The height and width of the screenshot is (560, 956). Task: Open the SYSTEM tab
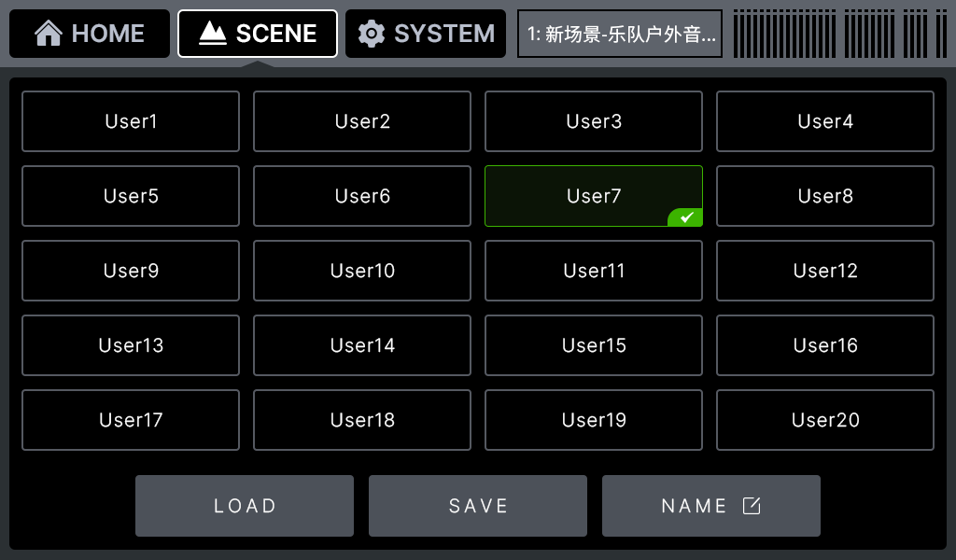pos(425,33)
